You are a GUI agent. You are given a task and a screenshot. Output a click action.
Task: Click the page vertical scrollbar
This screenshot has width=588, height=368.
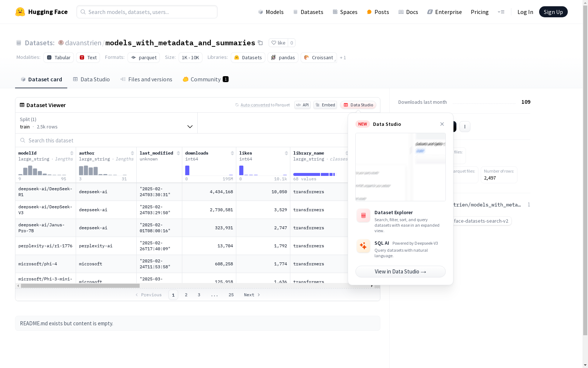click(585, 169)
